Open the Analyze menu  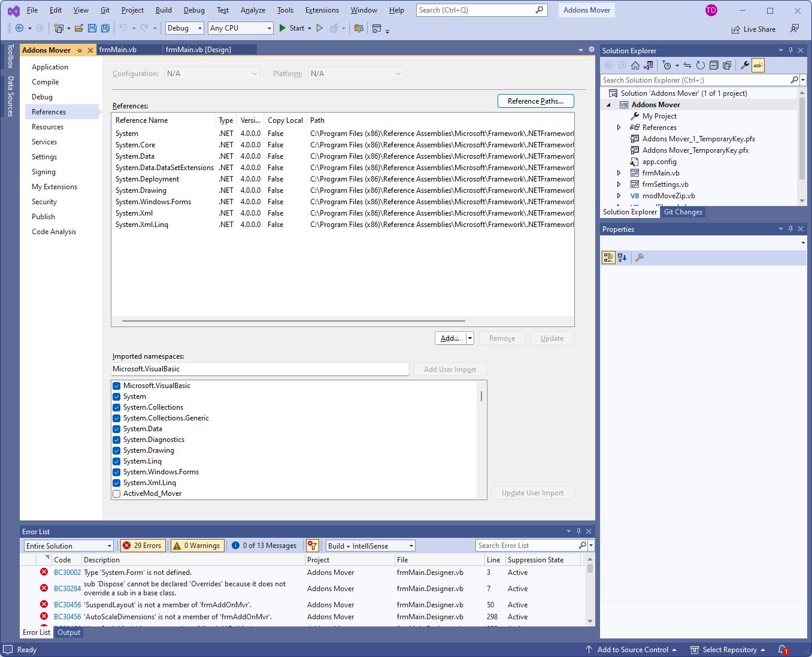[x=253, y=10]
